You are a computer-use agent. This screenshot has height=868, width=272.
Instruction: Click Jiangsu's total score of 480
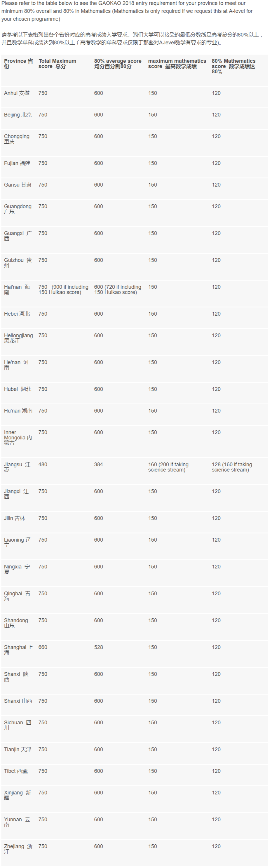(x=43, y=465)
